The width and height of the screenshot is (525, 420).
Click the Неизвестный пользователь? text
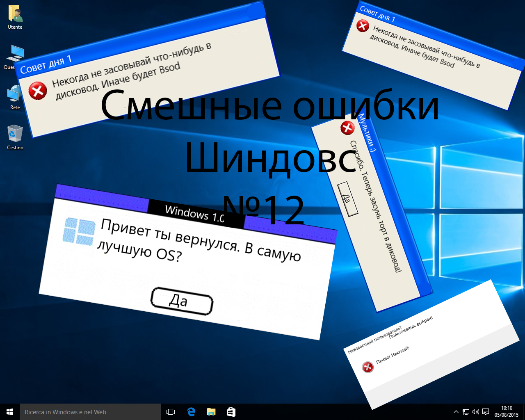(x=374, y=340)
